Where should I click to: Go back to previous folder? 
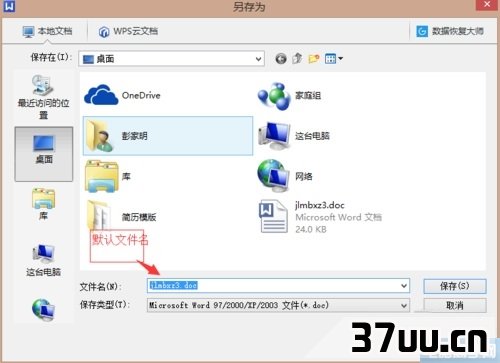pyautogui.click(x=281, y=59)
